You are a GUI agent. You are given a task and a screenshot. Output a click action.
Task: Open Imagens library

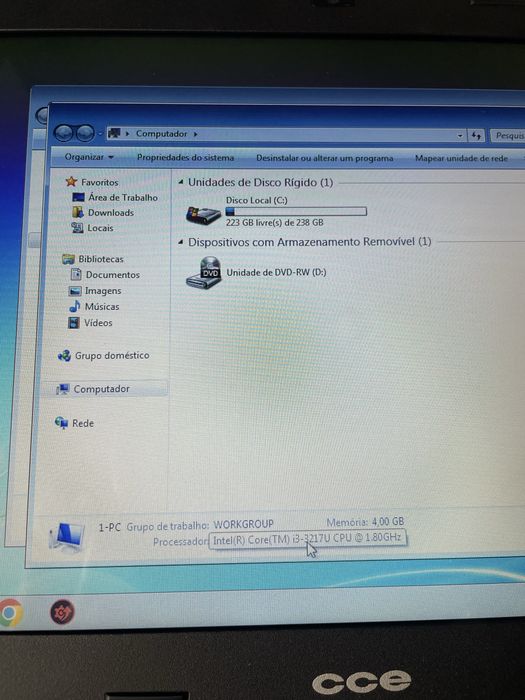click(x=103, y=291)
